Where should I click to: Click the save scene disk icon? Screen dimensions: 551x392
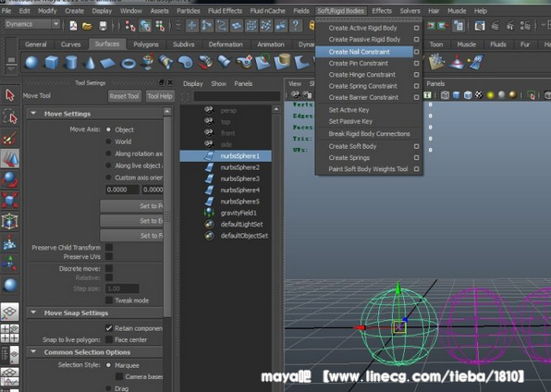coord(103,26)
